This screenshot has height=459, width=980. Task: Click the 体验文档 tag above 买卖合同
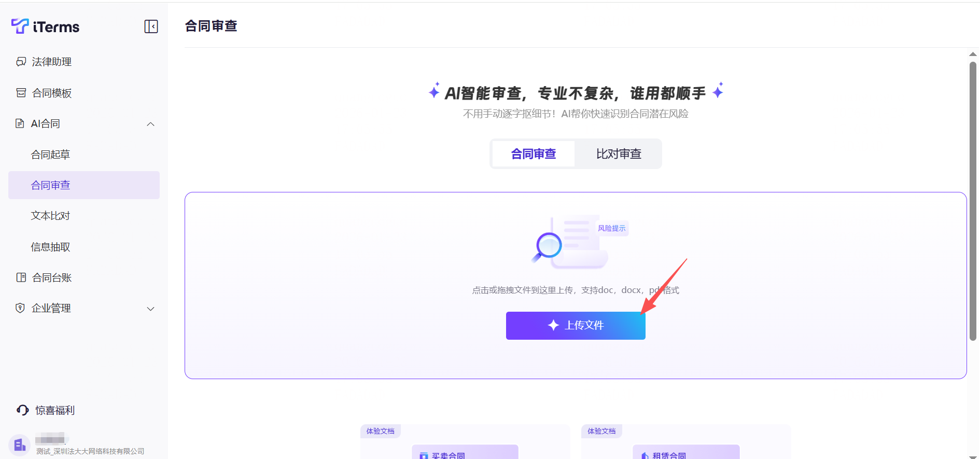380,431
